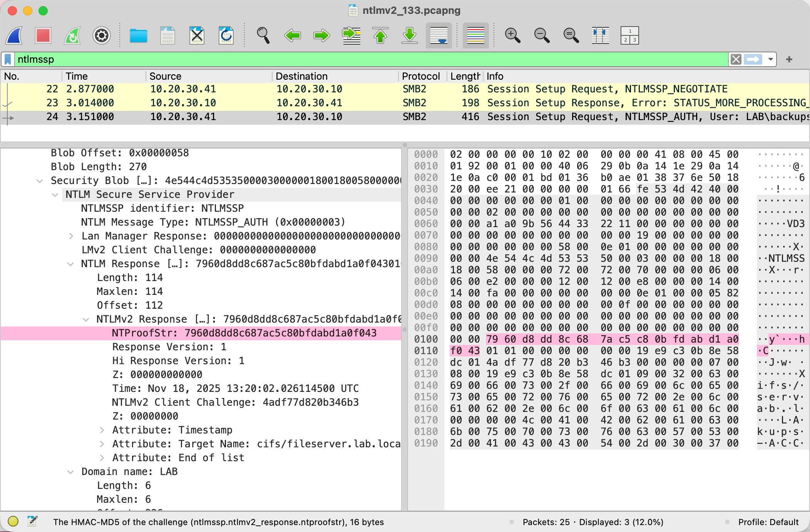Go forward to the next packet
810x532 pixels.
pyautogui.click(x=322, y=36)
